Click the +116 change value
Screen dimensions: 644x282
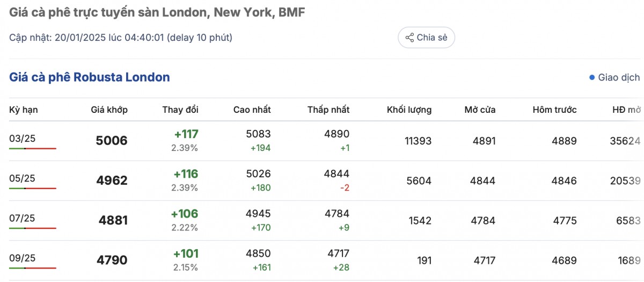(186, 174)
